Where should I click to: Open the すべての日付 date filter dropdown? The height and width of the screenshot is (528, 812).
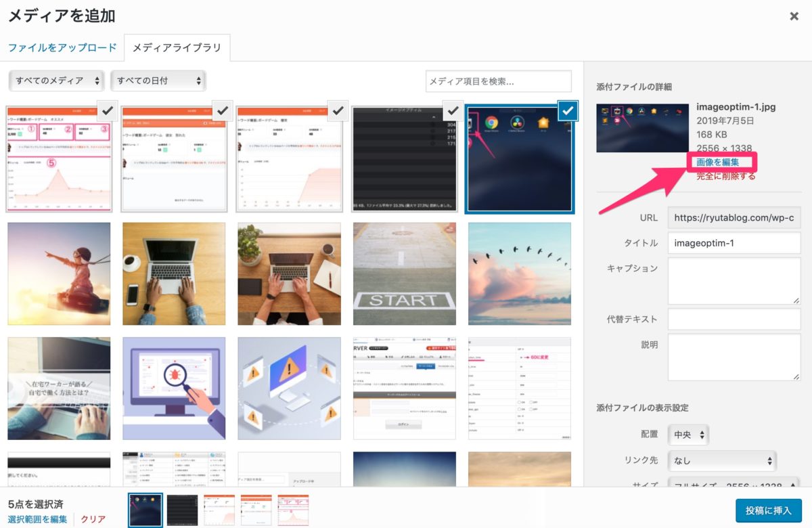(158, 81)
